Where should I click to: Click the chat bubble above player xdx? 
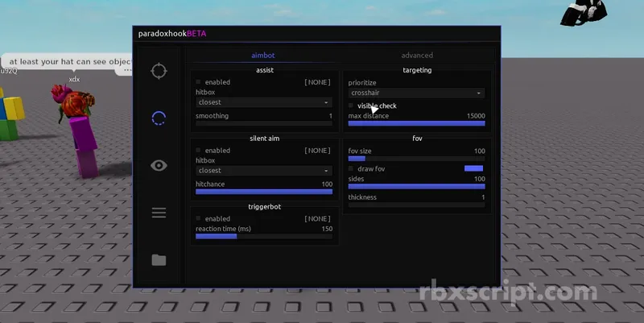coord(68,62)
